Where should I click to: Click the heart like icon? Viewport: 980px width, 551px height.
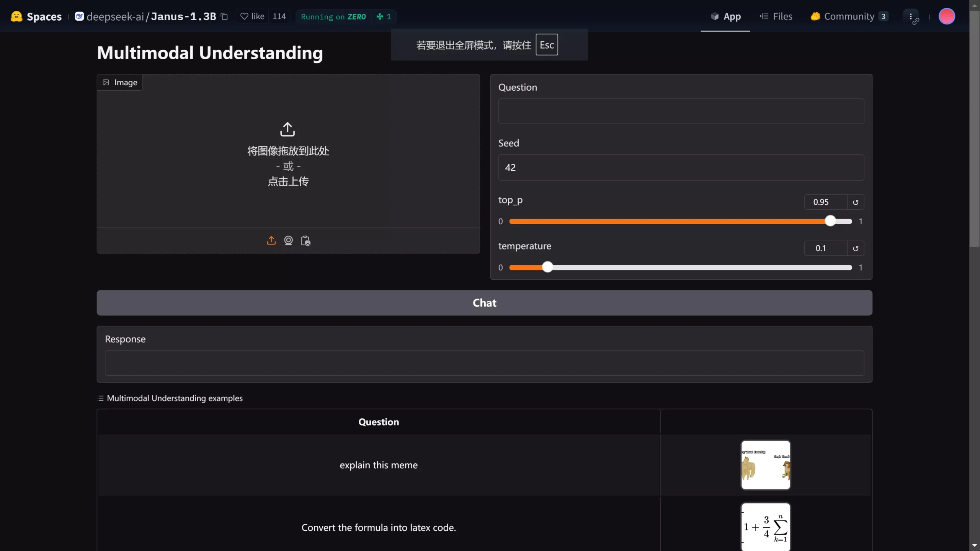(244, 16)
